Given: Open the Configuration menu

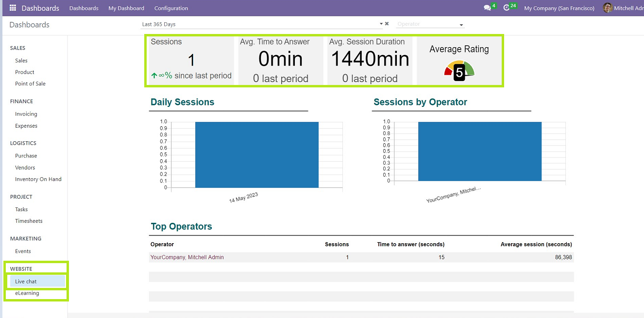Looking at the screenshot, I should (x=171, y=8).
